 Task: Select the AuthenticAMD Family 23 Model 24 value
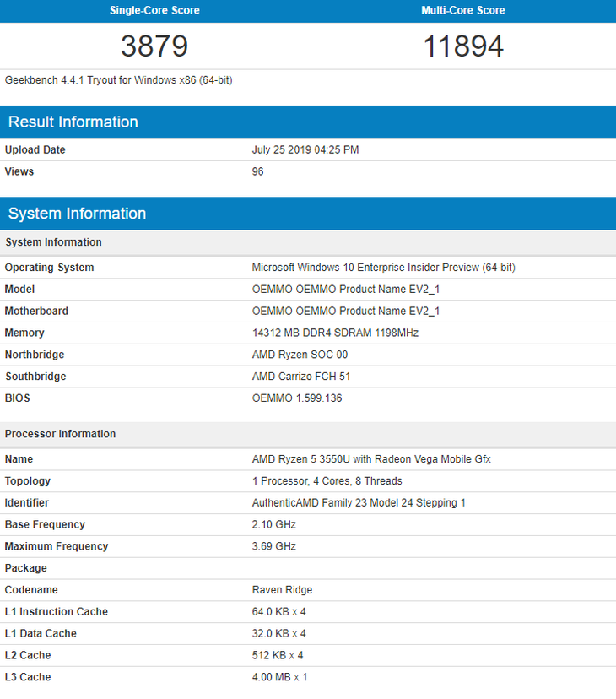pos(359,503)
